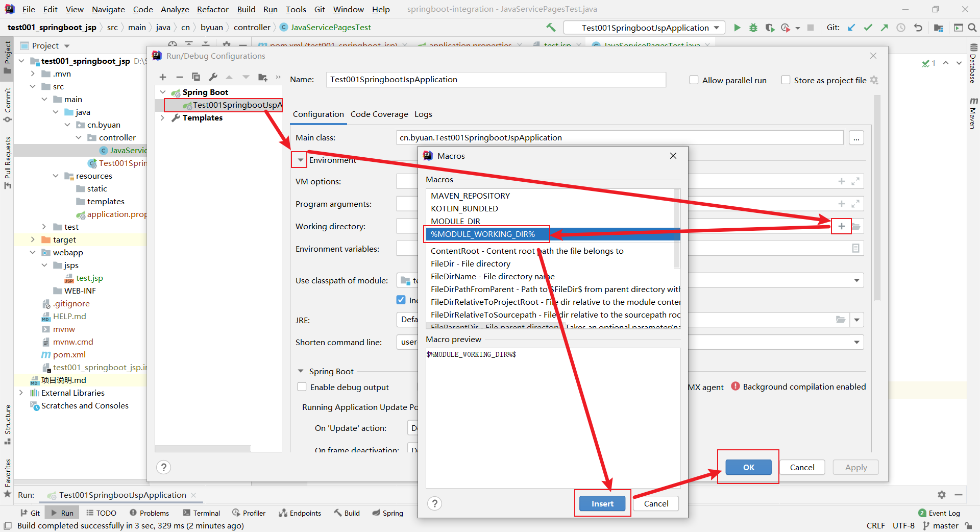Click OK in Run/Debug Configurations dialog
Image resolution: width=980 pixels, height=532 pixels.
pyautogui.click(x=748, y=467)
